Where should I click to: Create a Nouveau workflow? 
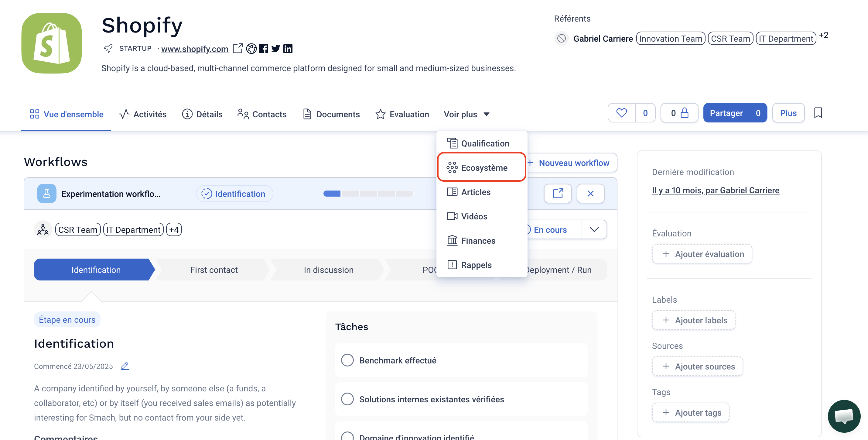coord(572,163)
